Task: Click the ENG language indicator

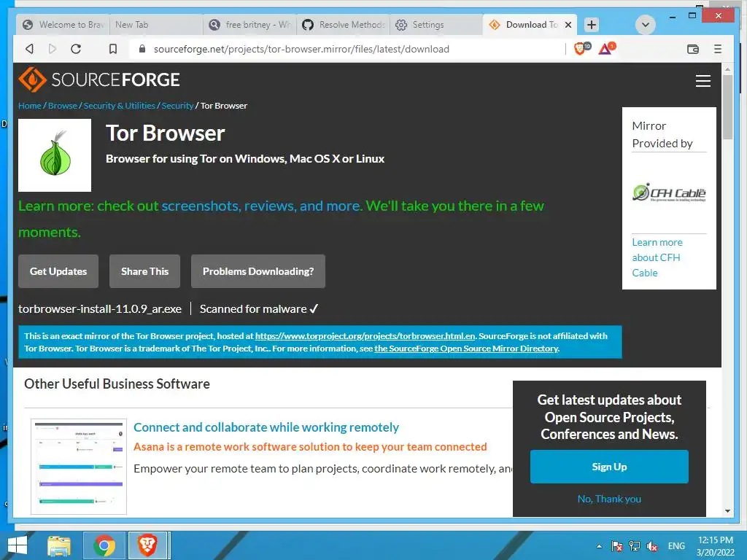Action: [676, 546]
